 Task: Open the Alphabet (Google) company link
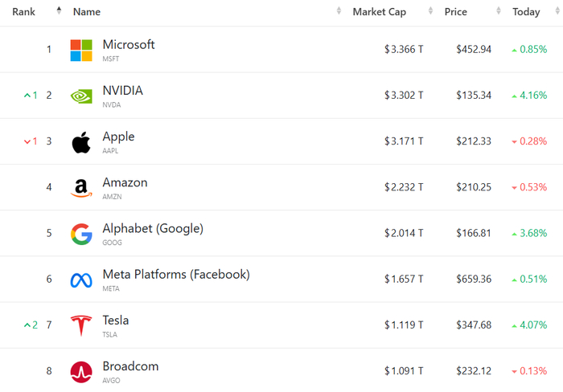(153, 229)
